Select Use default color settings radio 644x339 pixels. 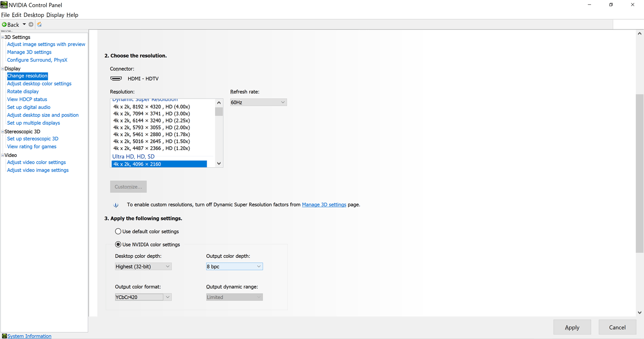pyautogui.click(x=118, y=232)
